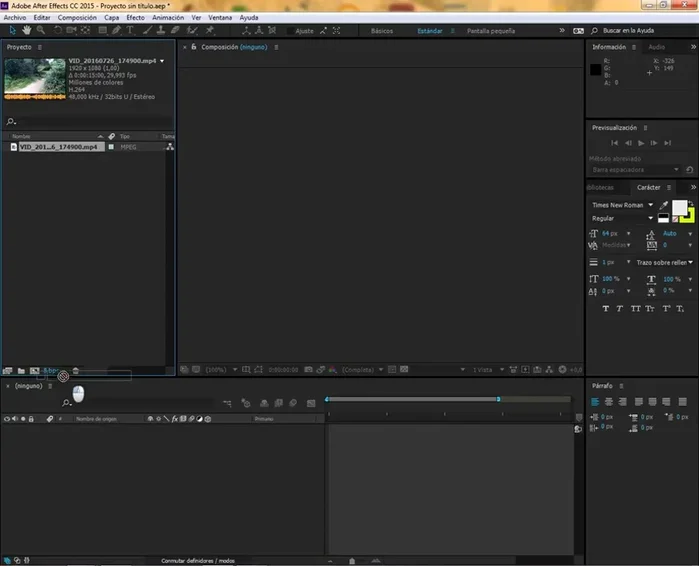Open the Archivo menu
Image resolution: width=699 pixels, height=566 pixels.
click(x=15, y=17)
